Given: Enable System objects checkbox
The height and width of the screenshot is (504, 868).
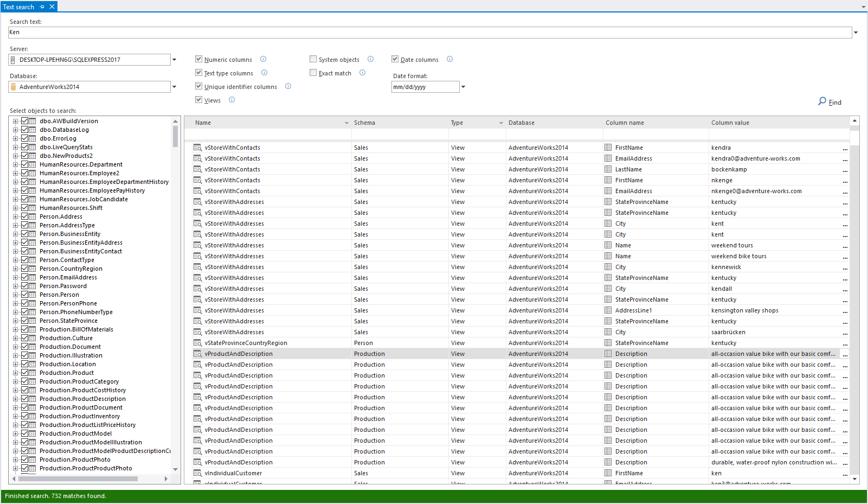Looking at the screenshot, I should [313, 59].
